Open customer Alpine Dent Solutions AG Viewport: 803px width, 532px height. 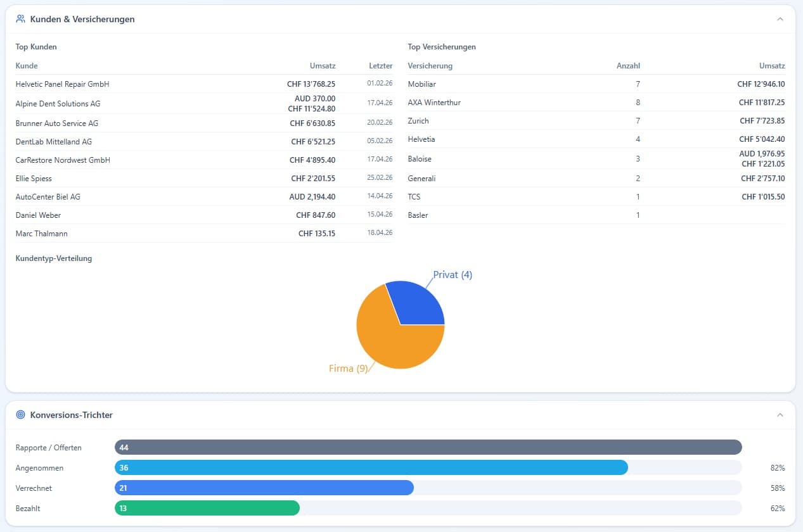58,103
